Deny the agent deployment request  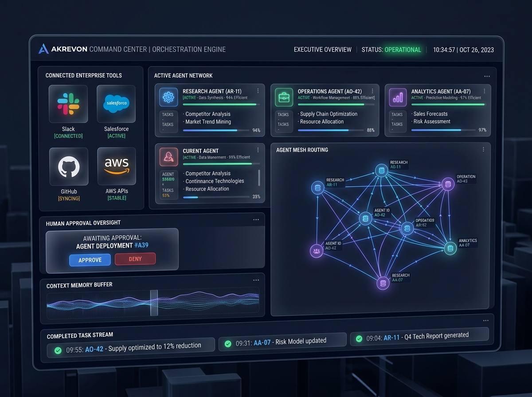tap(135, 259)
